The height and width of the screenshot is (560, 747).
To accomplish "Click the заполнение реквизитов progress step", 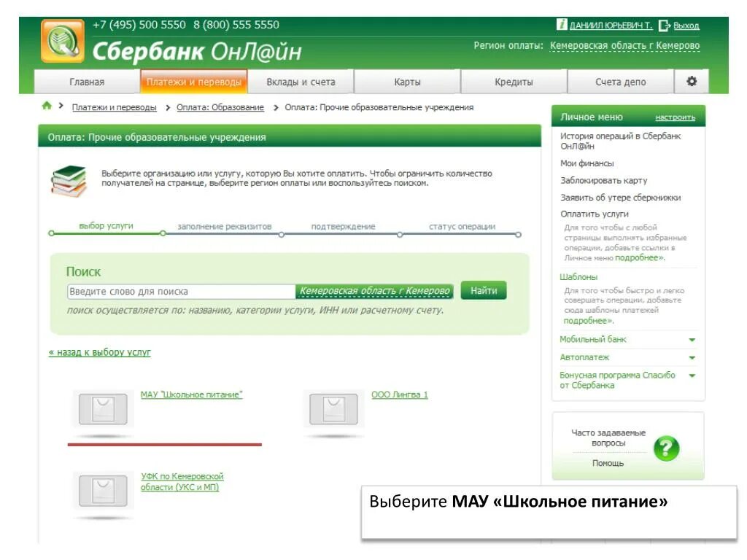I will pyautogui.click(x=225, y=226).
